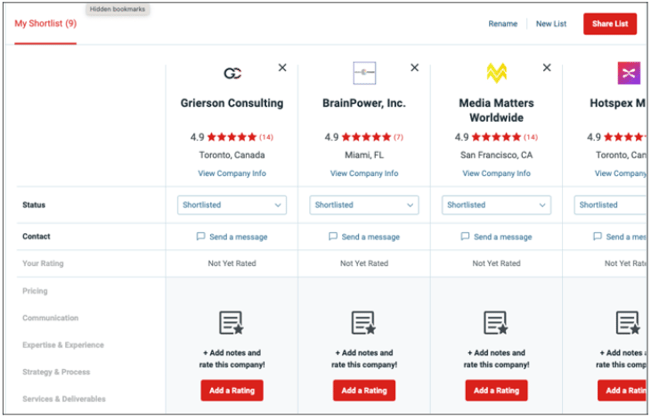Click the BrainPower, Inc. logo icon
Screen dimensions: 651x419
coord(364,73)
